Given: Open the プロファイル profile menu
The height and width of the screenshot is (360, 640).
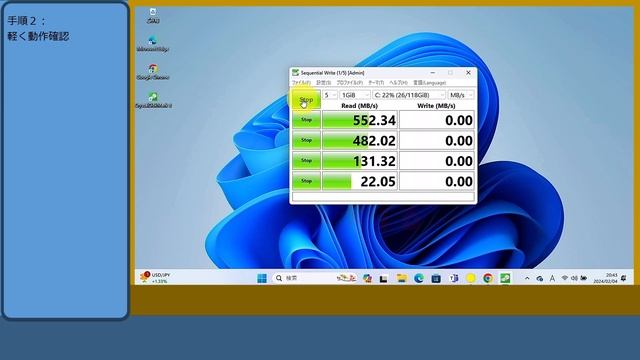Looking at the screenshot, I should 349,82.
